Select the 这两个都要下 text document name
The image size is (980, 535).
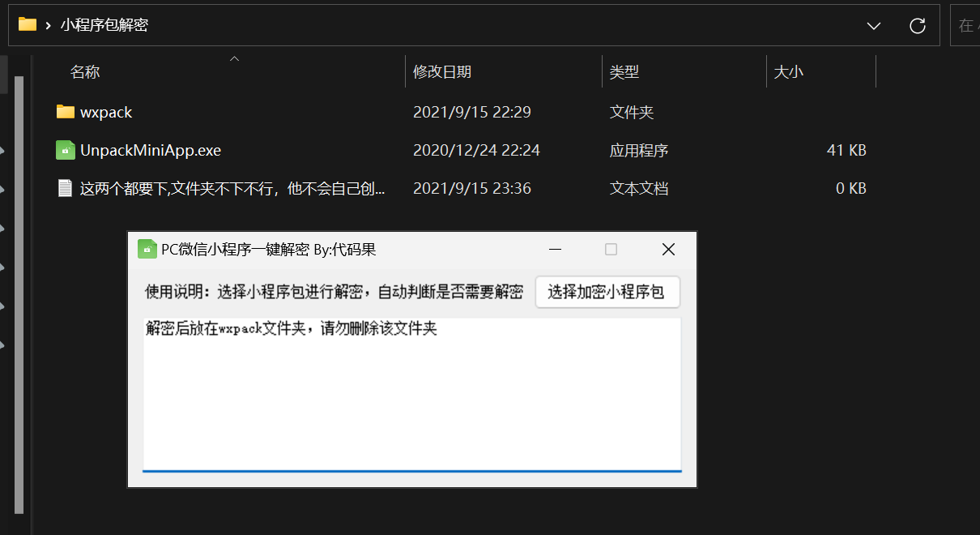click(232, 189)
